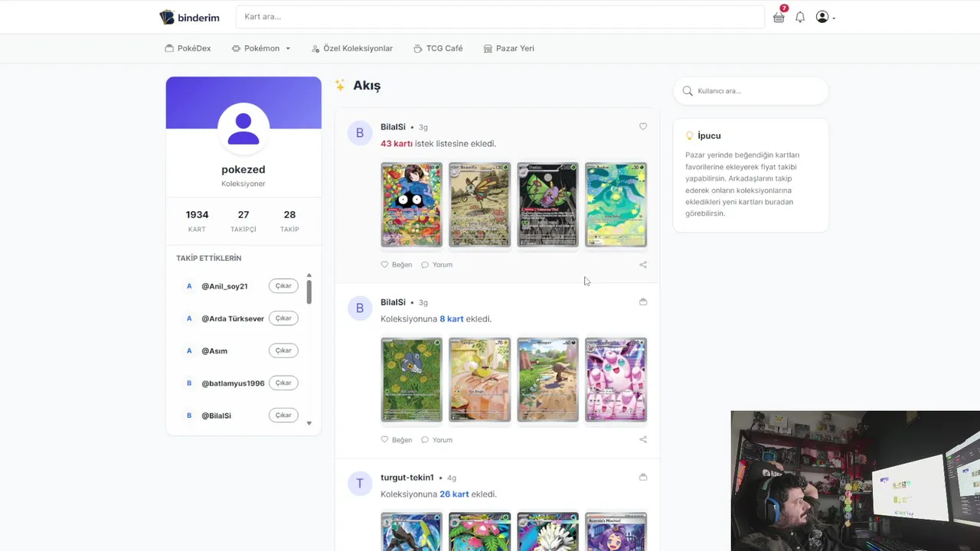Open @batlamyus1996 profile
This screenshot has height=551, width=980.
(233, 383)
